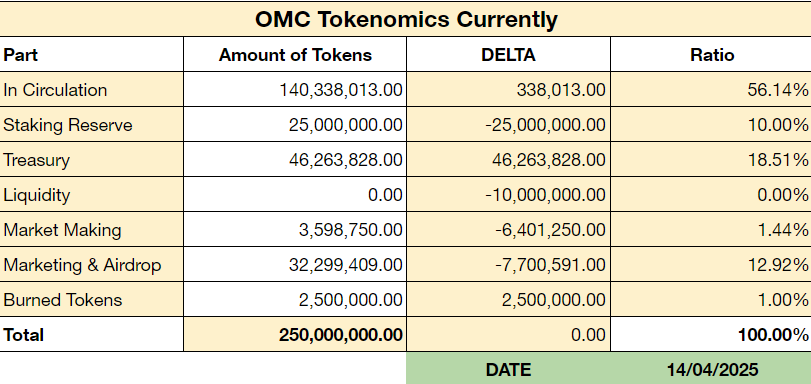811x384 pixels.
Task: Click the Part header cell
Action: [x=92, y=54]
